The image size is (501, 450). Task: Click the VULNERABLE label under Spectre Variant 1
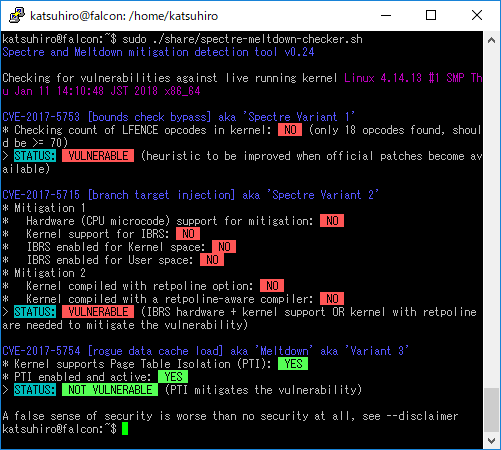tap(98, 156)
